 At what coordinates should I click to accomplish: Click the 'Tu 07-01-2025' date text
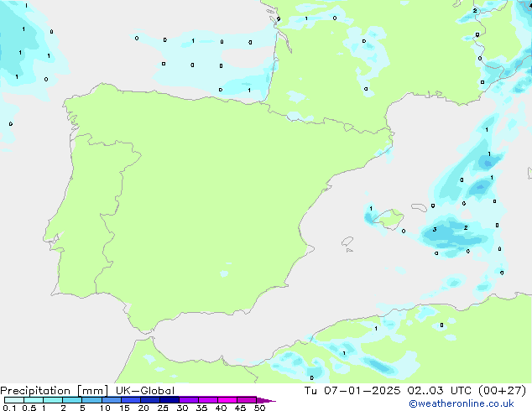(x=352, y=391)
